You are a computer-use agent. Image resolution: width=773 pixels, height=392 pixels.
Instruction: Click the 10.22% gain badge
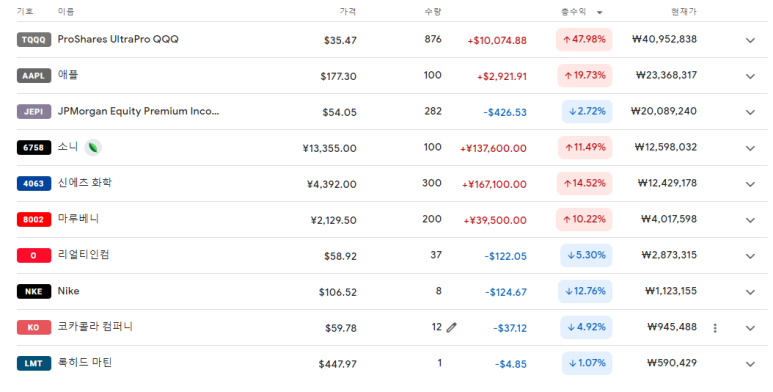click(x=584, y=219)
